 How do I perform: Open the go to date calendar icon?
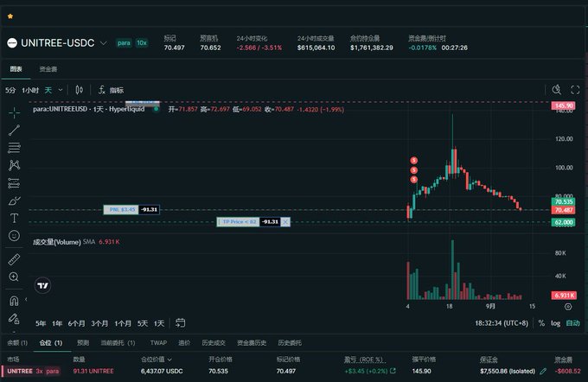[181, 322]
